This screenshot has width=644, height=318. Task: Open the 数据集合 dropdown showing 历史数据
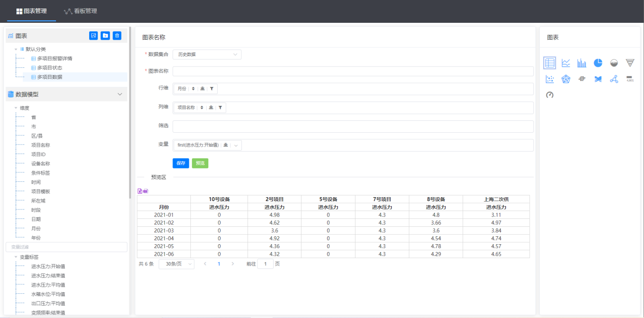tap(207, 54)
